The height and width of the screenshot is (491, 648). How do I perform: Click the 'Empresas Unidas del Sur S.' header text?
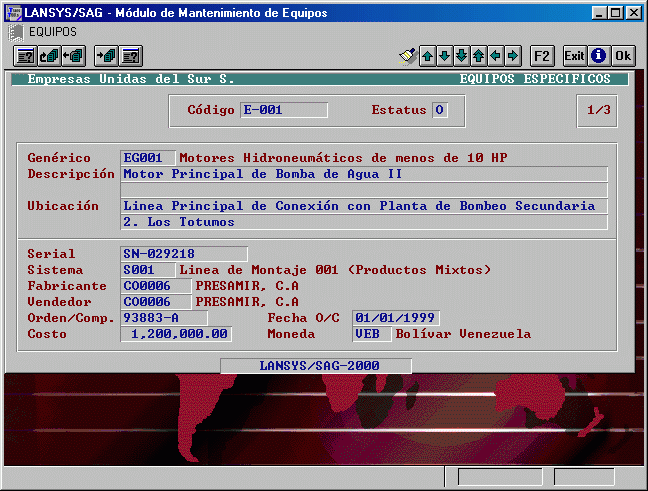pos(131,79)
